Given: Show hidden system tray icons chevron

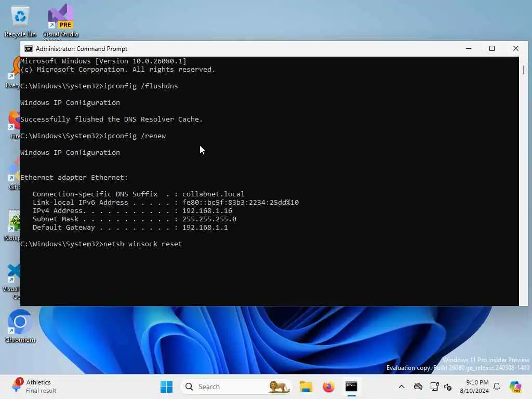Looking at the screenshot, I should point(402,387).
